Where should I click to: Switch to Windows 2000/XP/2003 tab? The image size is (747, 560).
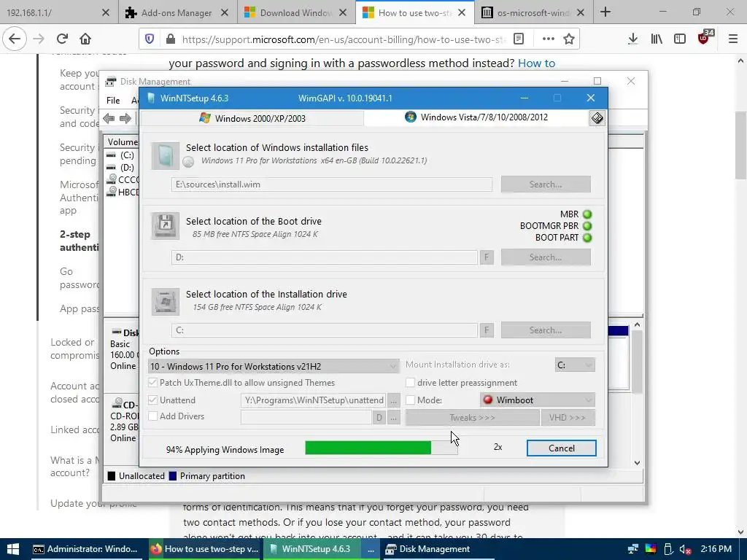point(252,118)
